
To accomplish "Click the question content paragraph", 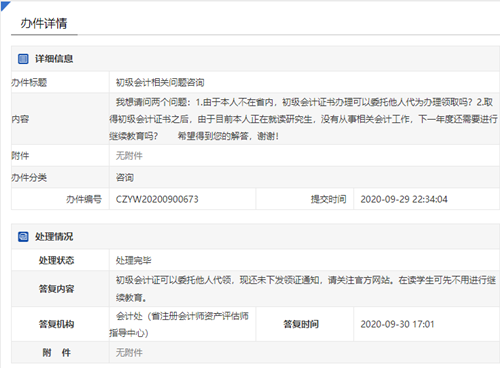I will (304, 119).
